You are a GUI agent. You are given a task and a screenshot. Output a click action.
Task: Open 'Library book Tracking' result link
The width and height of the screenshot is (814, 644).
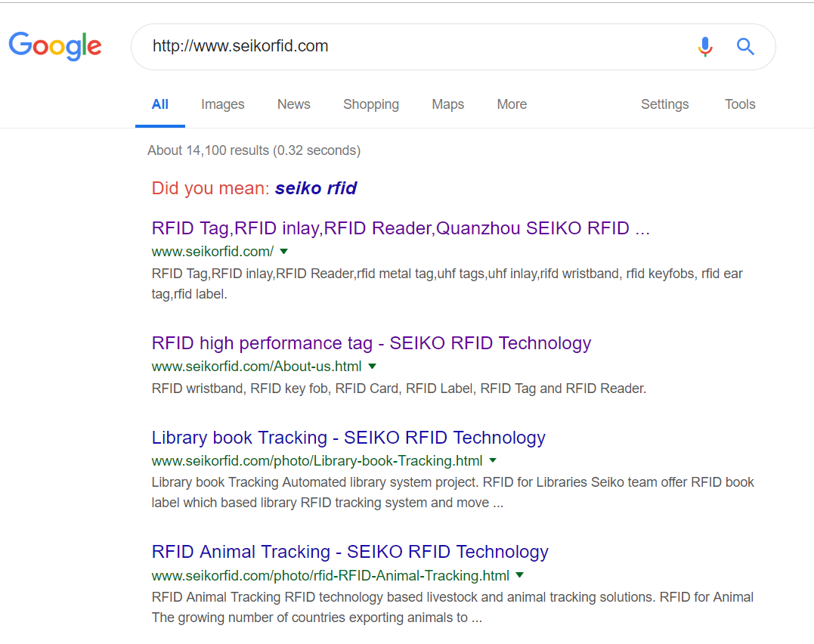348,438
